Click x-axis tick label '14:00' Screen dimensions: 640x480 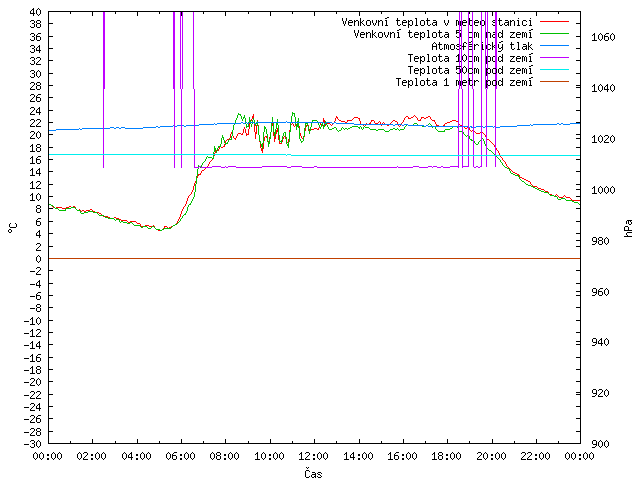[x=358, y=456]
